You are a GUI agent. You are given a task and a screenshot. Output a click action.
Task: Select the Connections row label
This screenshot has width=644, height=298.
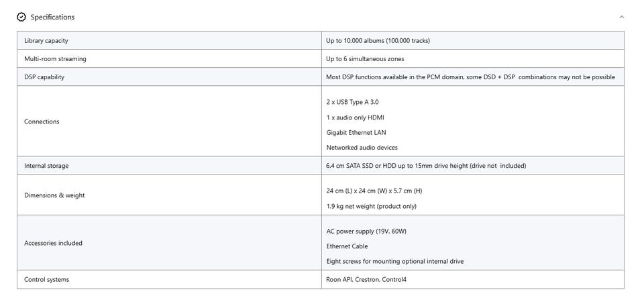(x=42, y=121)
